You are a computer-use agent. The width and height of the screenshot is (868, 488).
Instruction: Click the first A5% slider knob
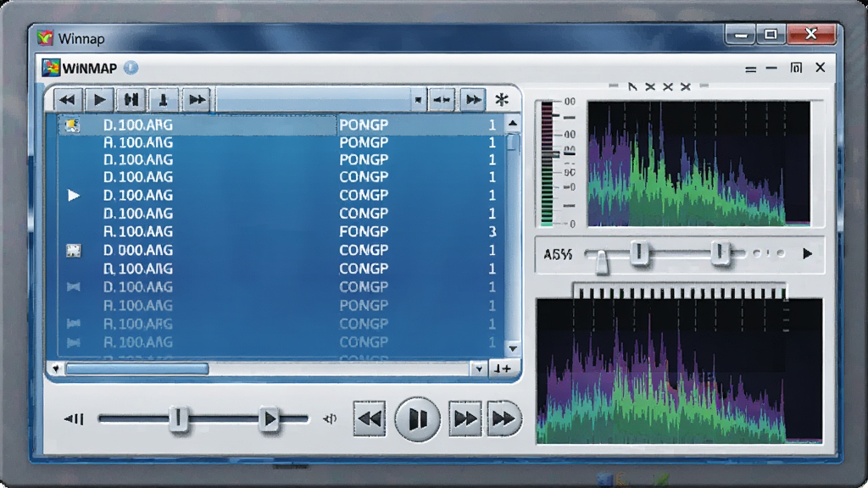tap(602, 261)
